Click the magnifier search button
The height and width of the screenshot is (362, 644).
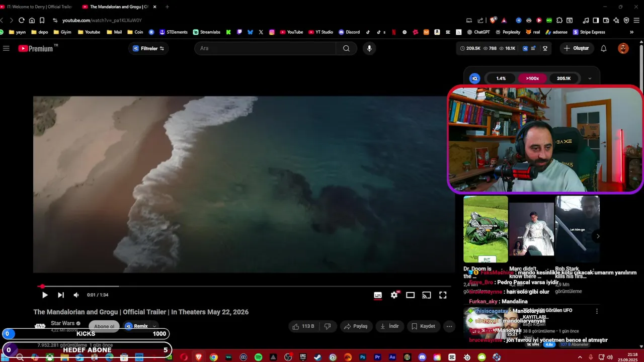pyautogui.click(x=346, y=48)
